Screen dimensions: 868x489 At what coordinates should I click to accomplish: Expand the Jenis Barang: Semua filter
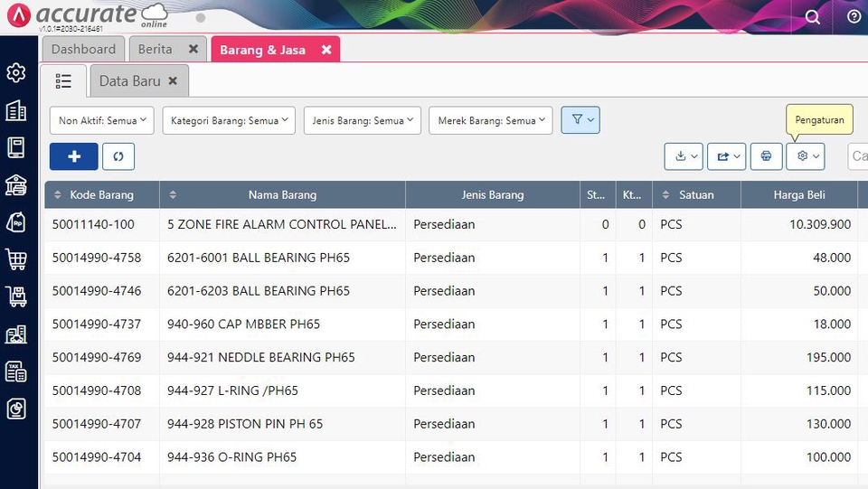coord(362,120)
